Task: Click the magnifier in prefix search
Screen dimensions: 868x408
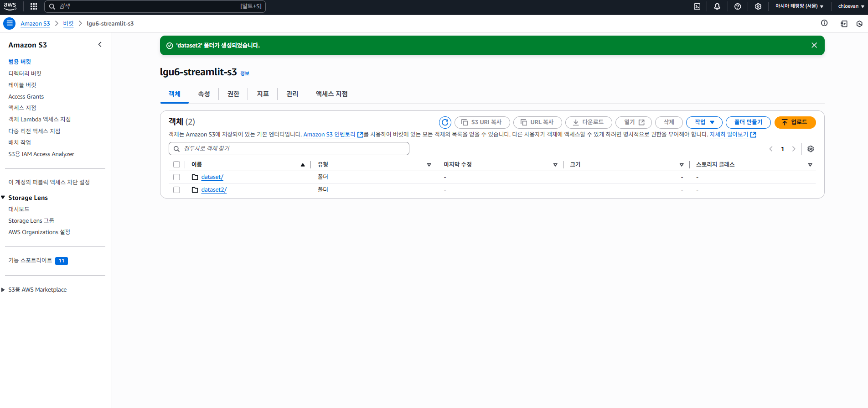Action: point(176,149)
